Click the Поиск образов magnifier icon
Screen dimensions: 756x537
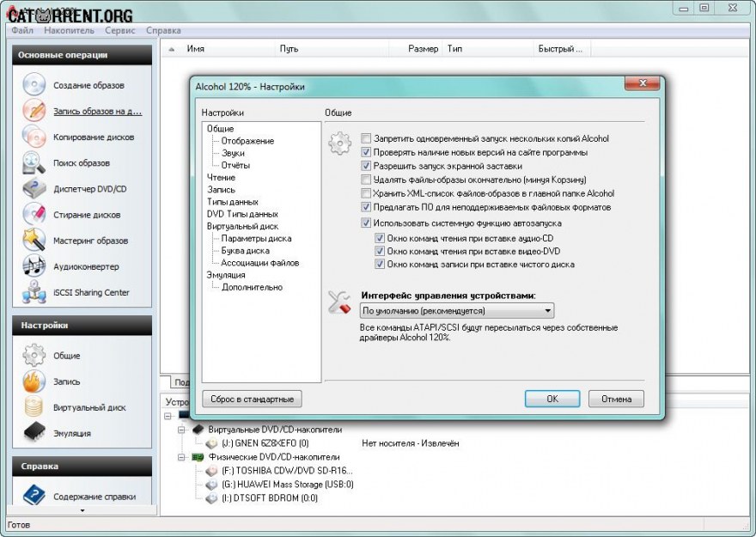34,162
